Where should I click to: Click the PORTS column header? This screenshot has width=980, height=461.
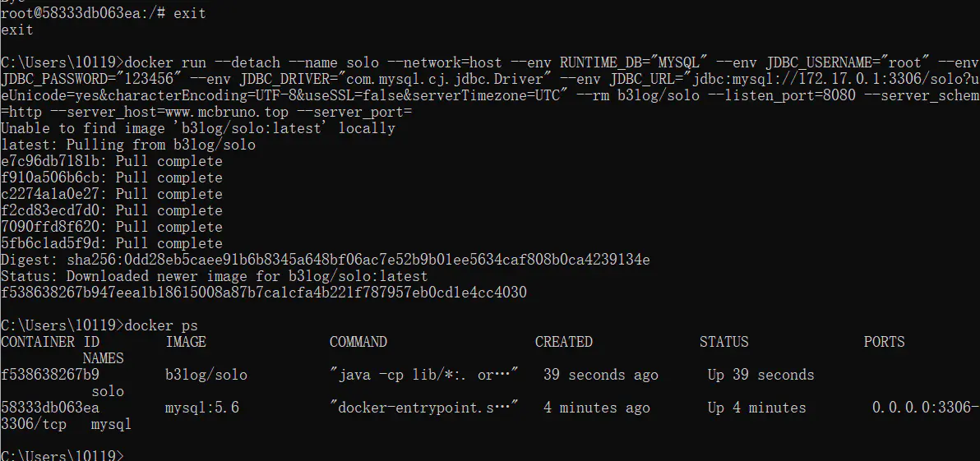pos(885,342)
